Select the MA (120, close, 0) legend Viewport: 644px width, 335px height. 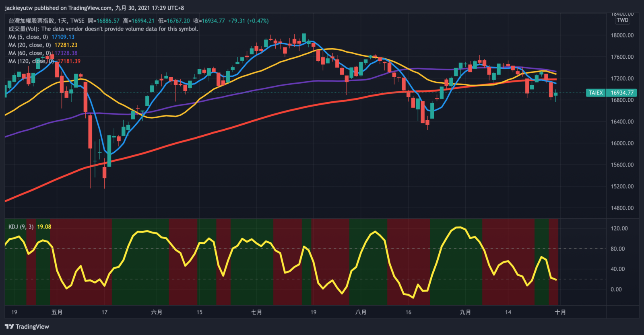31,61
